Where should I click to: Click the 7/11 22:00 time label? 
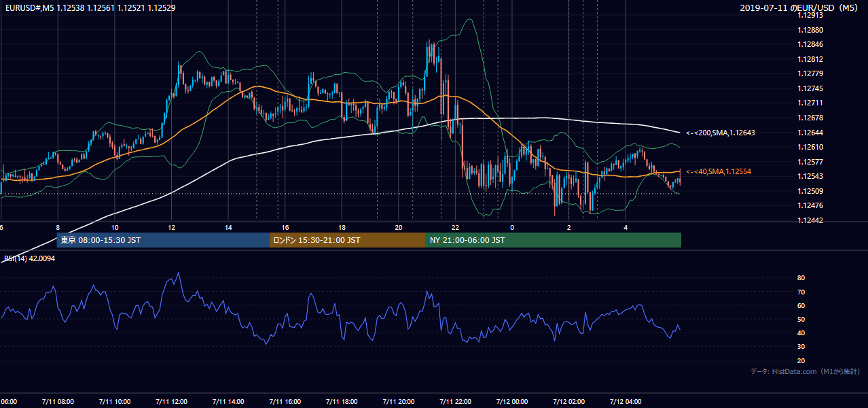pos(456,402)
